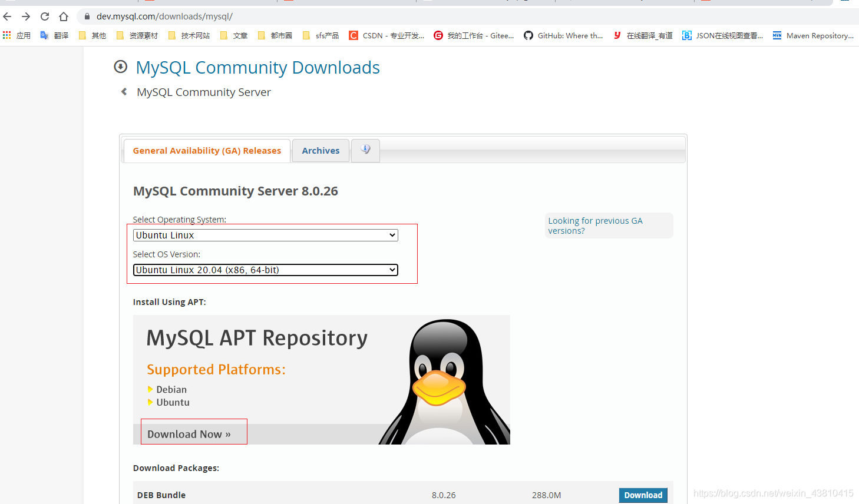The height and width of the screenshot is (504, 859).
Task: Open the 翻译 translate bookmark
Action: pyautogui.click(x=54, y=35)
